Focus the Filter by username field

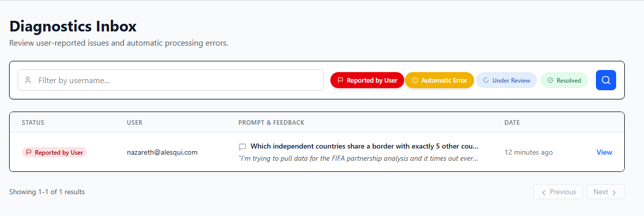177,80
